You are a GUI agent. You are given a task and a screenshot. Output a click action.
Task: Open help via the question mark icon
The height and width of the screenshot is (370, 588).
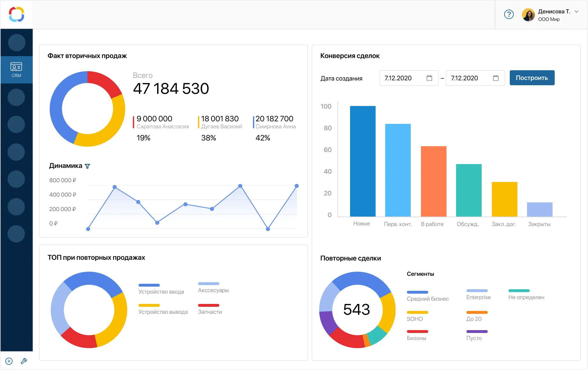click(x=508, y=14)
